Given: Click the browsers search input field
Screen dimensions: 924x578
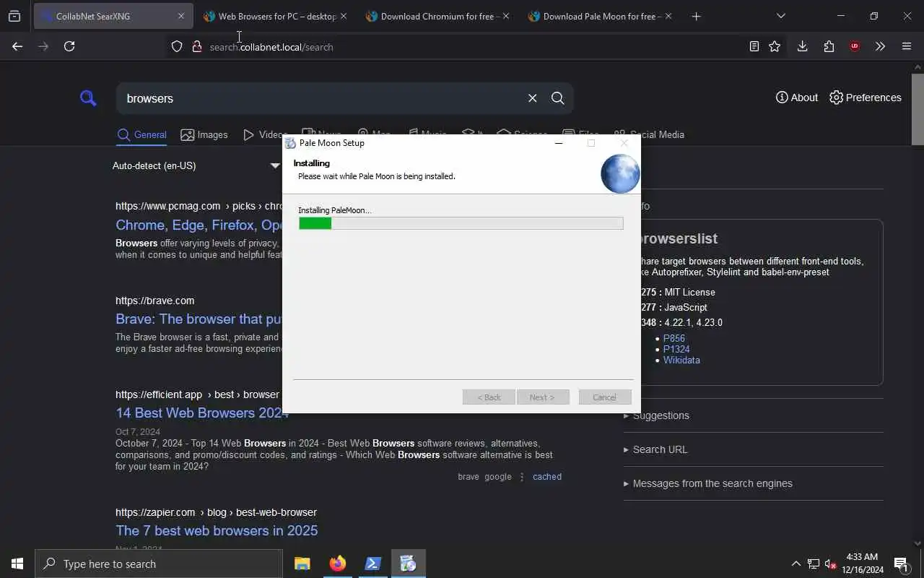Looking at the screenshot, I should pyautogui.click(x=321, y=98).
